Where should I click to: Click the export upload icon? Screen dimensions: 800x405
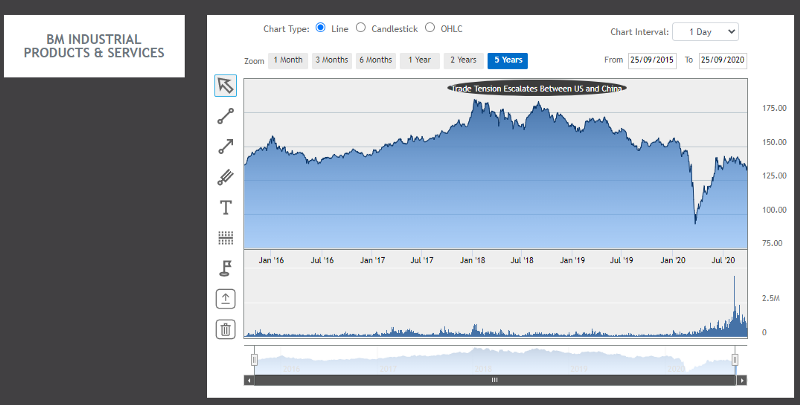point(226,299)
